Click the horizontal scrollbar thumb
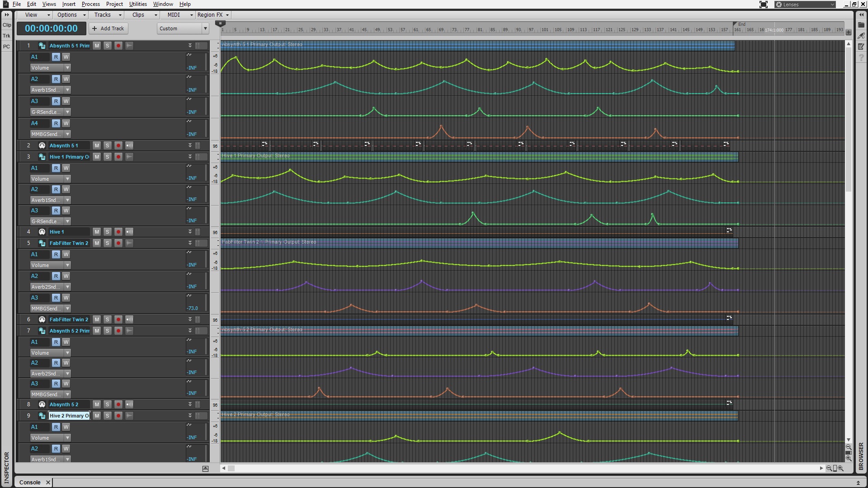Screen dimensions: 868x488 coord(231,468)
